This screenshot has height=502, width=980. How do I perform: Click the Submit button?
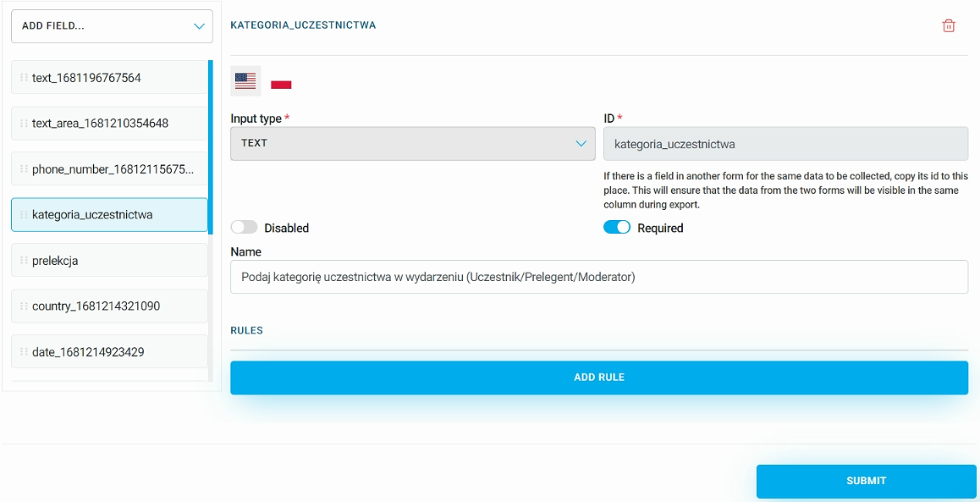click(x=867, y=482)
